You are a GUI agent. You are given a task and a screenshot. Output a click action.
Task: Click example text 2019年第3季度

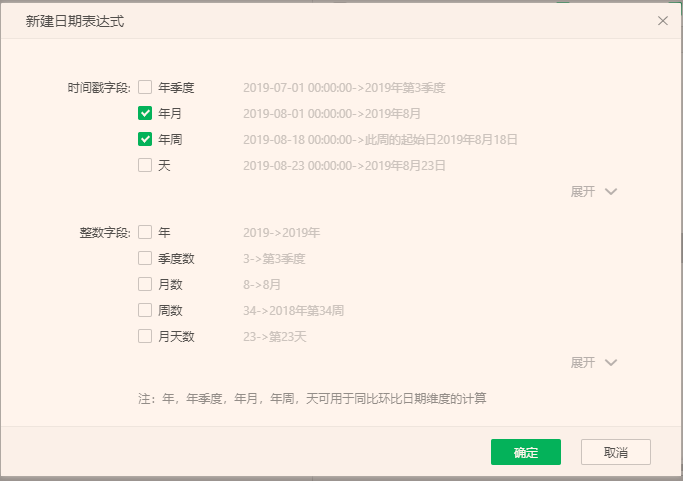pyautogui.click(x=405, y=88)
